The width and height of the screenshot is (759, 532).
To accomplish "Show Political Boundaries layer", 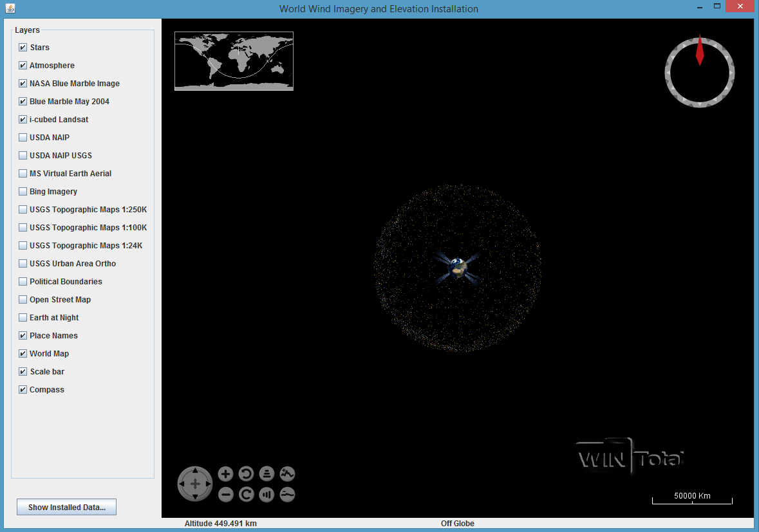I will tap(23, 282).
